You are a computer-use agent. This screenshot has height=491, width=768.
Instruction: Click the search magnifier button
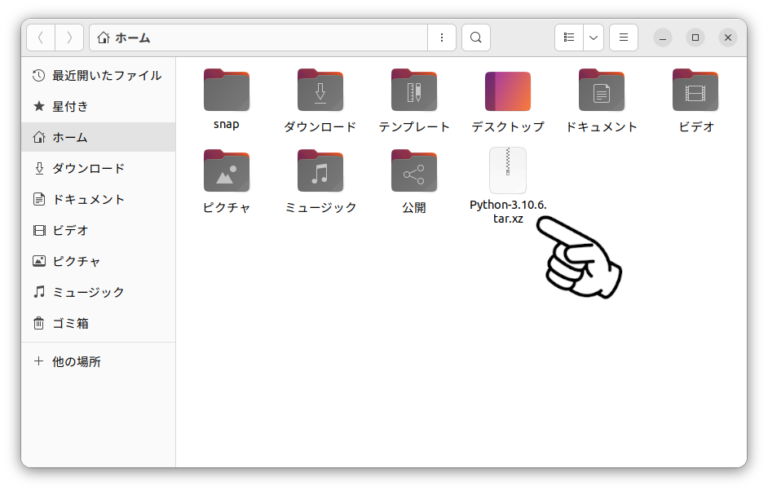click(476, 38)
